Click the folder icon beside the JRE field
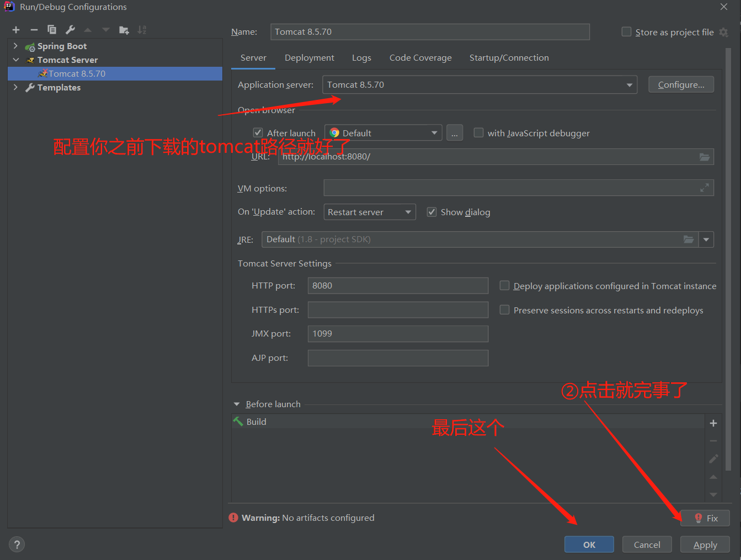Image resolution: width=741 pixels, height=560 pixels. point(689,239)
